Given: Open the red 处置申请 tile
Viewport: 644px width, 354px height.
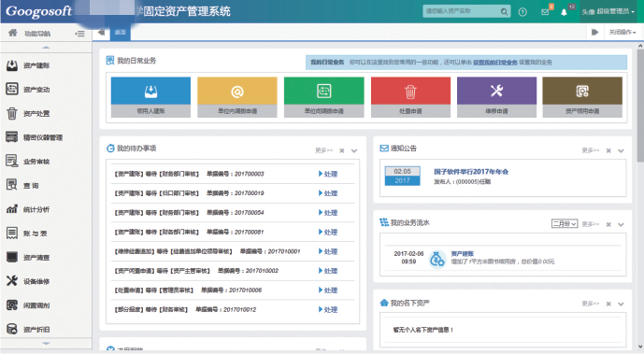Looking at the screenshot, I should tap(410, 97).
